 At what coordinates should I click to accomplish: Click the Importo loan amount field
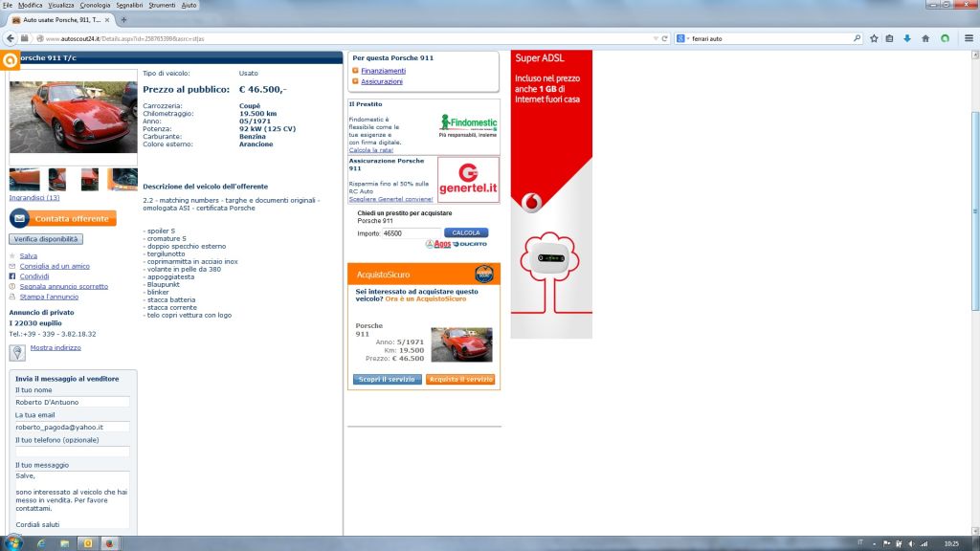tap(412, 233)
